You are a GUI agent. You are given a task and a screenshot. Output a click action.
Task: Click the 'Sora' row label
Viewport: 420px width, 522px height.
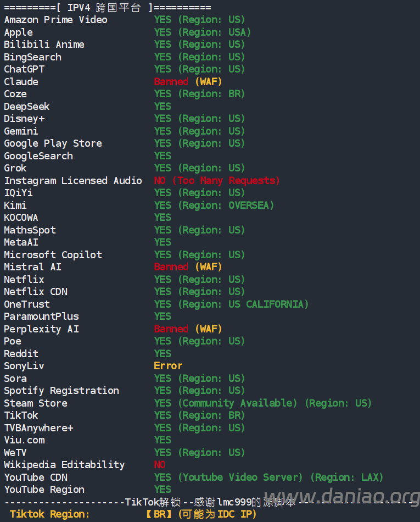coord(15,379)
